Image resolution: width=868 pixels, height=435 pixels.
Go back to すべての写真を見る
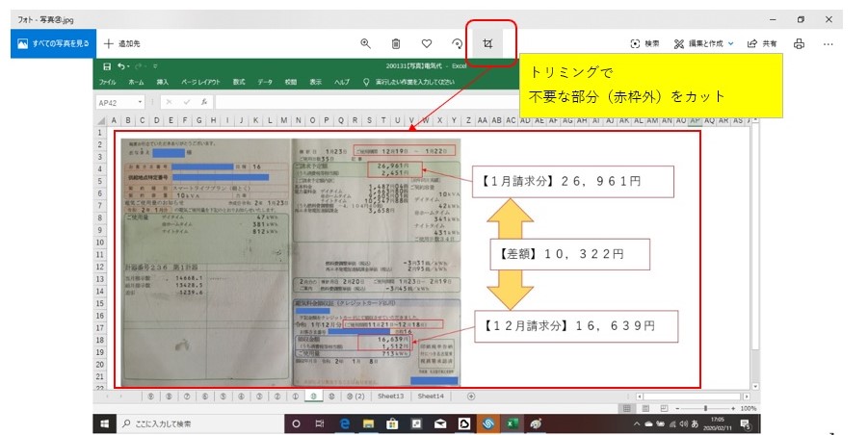54,43
